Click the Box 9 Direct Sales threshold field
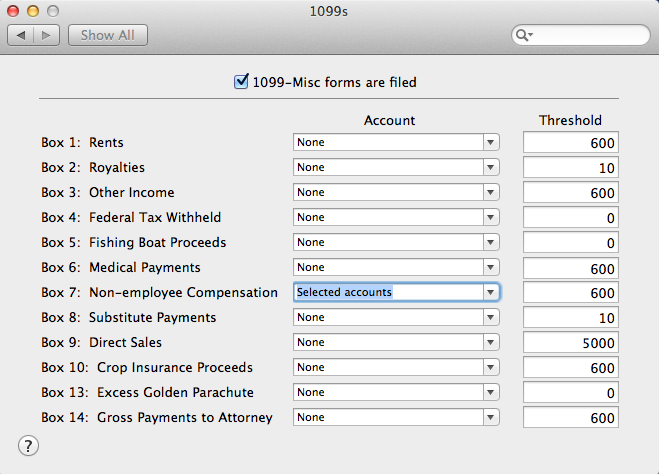This screenshot has width=659, height=474. click(571, 342)
